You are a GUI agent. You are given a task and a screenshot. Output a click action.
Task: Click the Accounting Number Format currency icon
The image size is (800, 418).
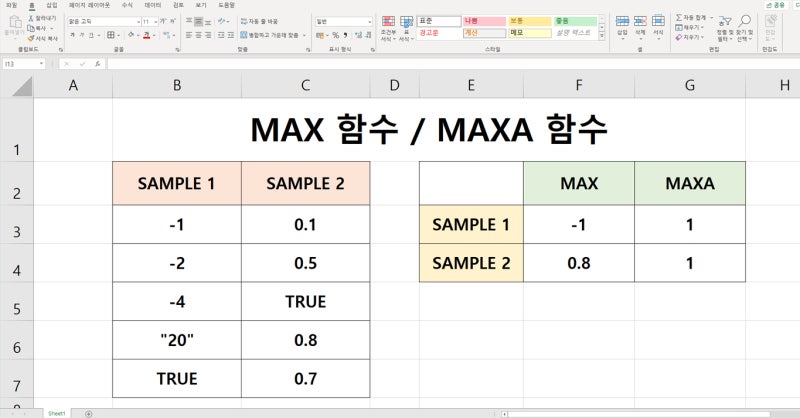point(319,35)
